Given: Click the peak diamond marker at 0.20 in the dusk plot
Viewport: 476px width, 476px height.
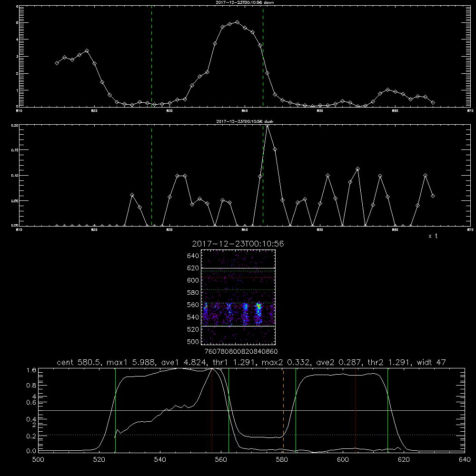Looking at the screenshot, I should point(267,126).
